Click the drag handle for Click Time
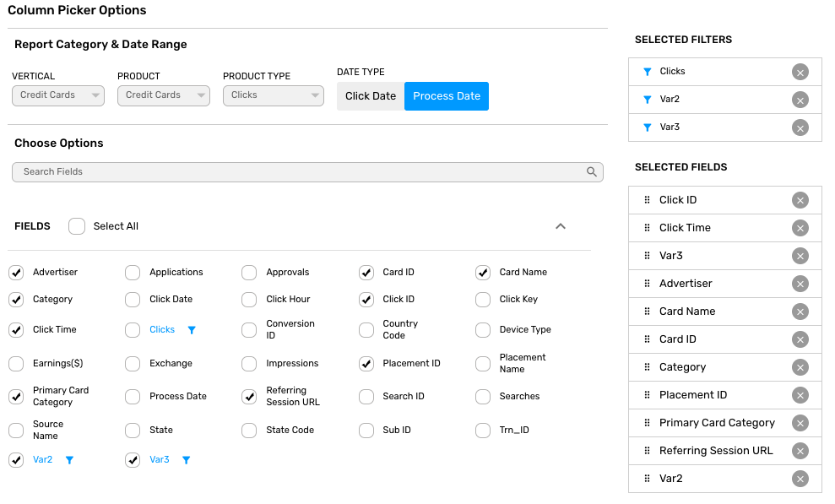Viewport: 835px width, 504px height. click(647, 228)
